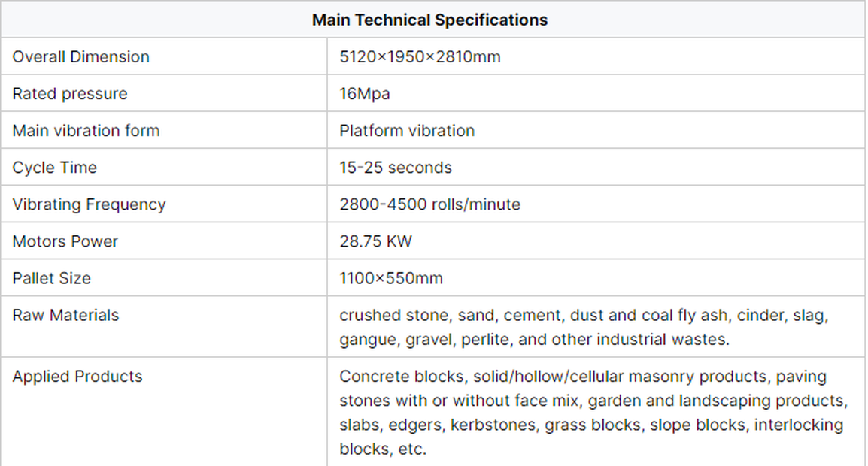Click the Motors Power label cell
This screenshot has width=868, height=466.
[65, 241]
